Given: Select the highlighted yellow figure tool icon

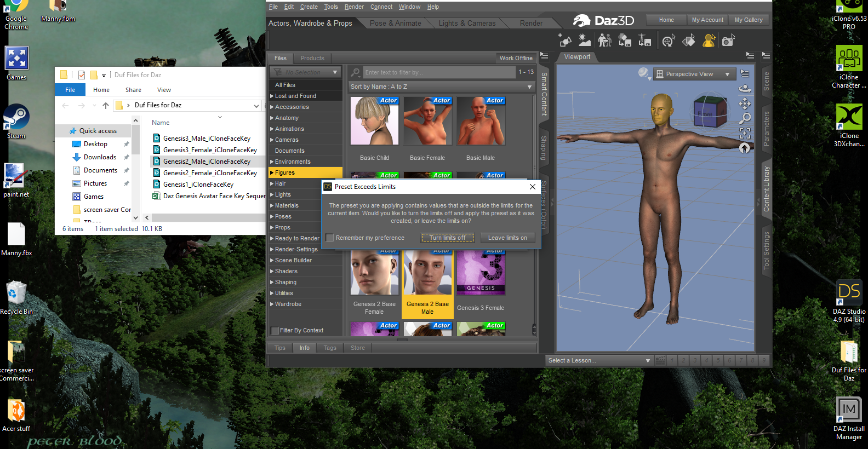Looking at the screenshot, I should 709,41.
